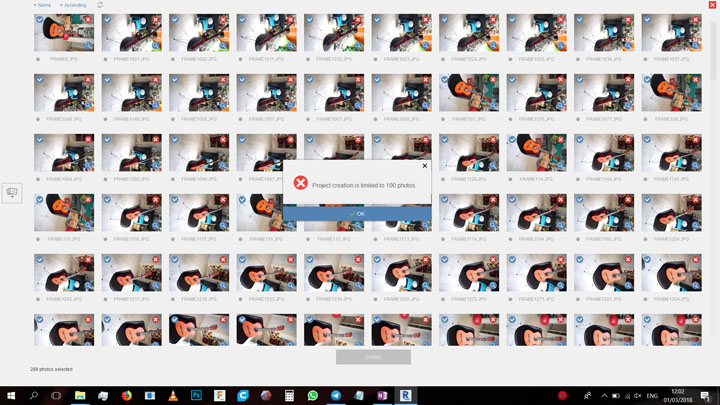Close the error dialog with its X
720x405 pixels.
click(x=425, y=166)
